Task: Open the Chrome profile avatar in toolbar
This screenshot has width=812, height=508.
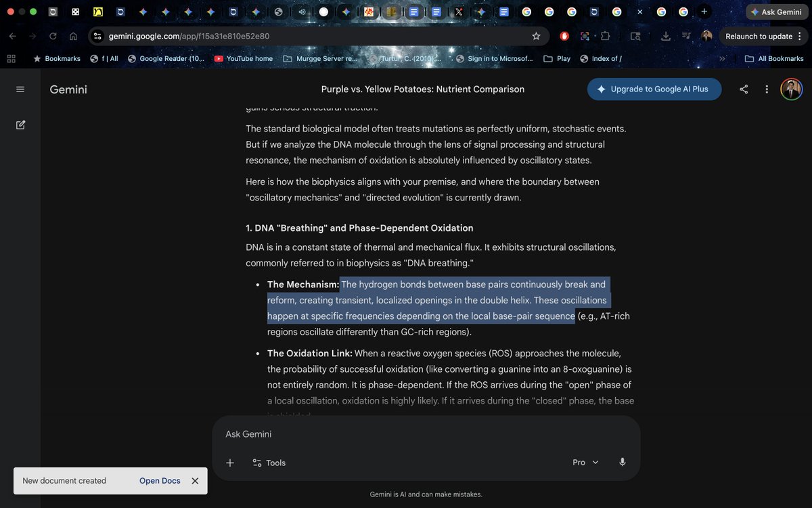Action: pyautogui.click(x=706, y=37)
